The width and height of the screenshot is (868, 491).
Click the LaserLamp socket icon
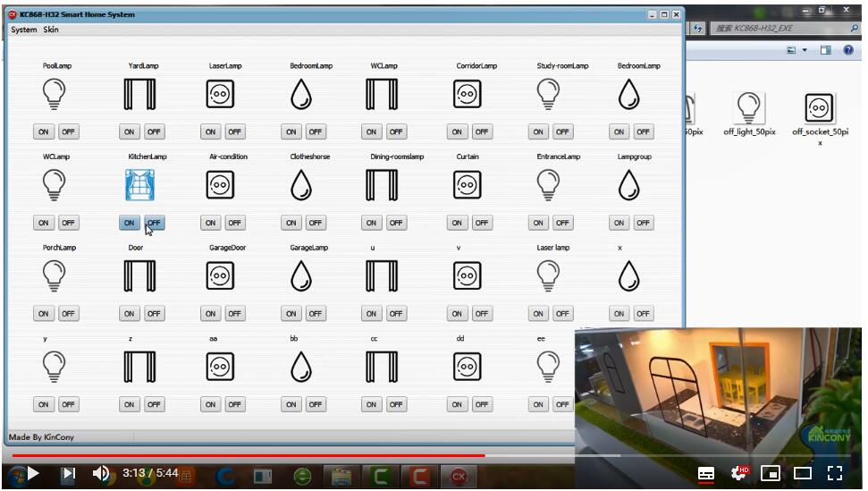(220, 94)
